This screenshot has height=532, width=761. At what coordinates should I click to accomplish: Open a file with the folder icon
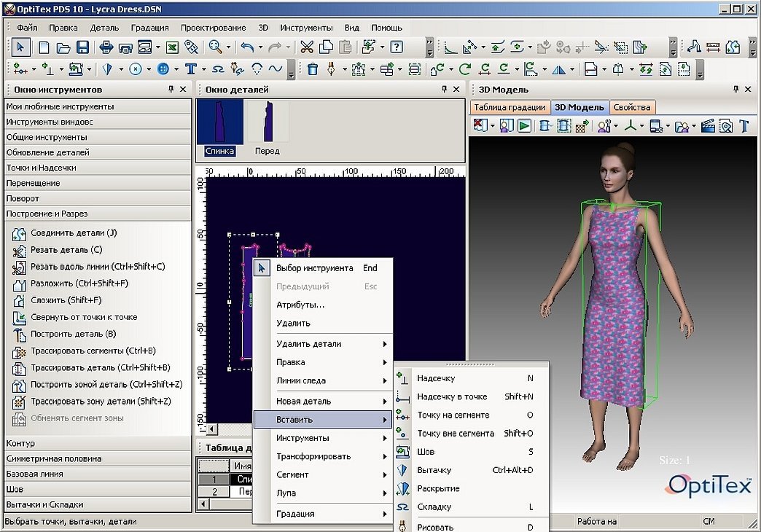(x=63, y=47)
